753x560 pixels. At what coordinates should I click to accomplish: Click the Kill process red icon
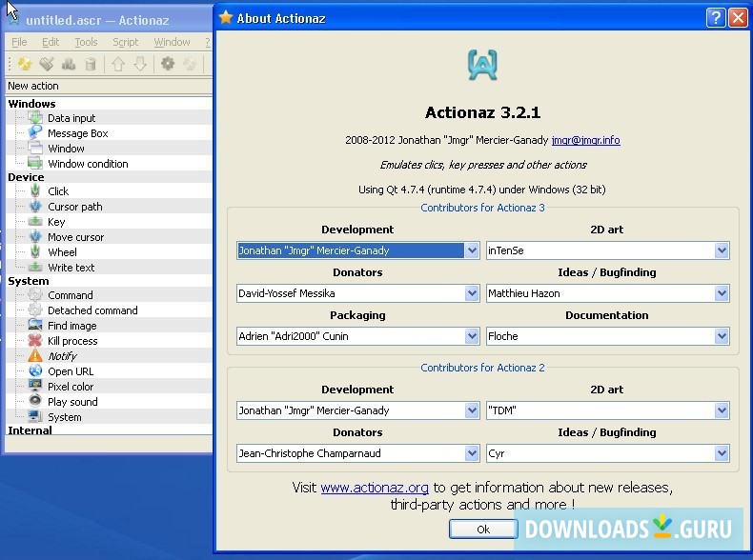click(35, 341)
